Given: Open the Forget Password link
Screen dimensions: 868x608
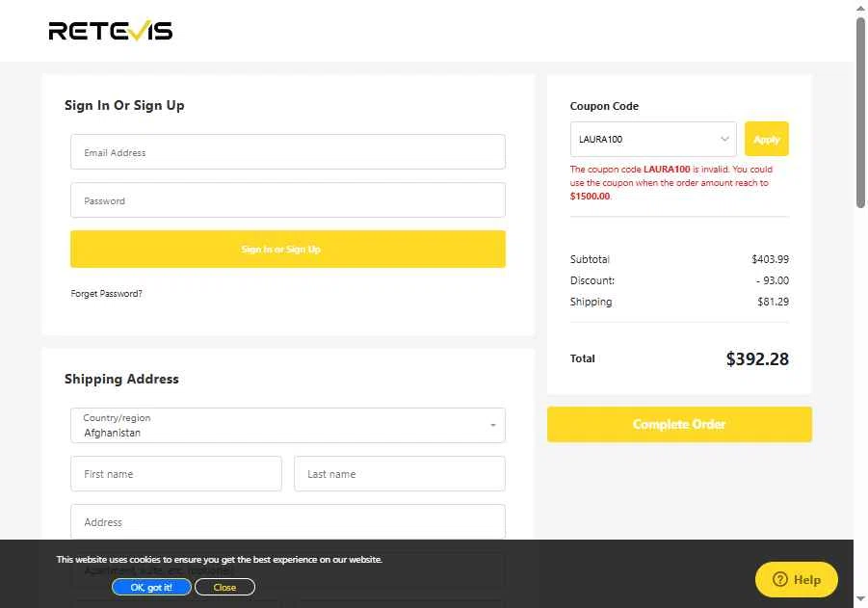Looking at the screenshot, I should pos(106,294).
